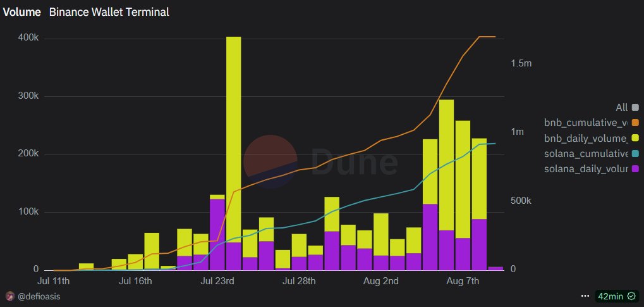Click the 42min refresh status badge

617,296
